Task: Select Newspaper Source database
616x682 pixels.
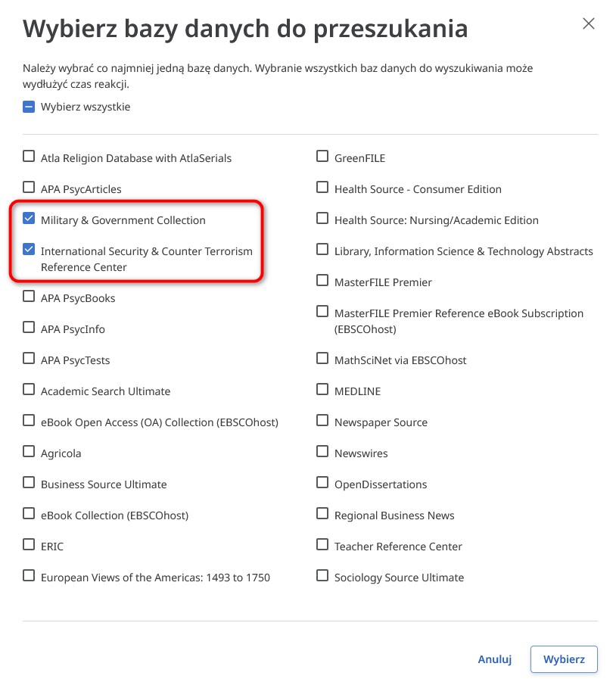Action: (322, 420)
